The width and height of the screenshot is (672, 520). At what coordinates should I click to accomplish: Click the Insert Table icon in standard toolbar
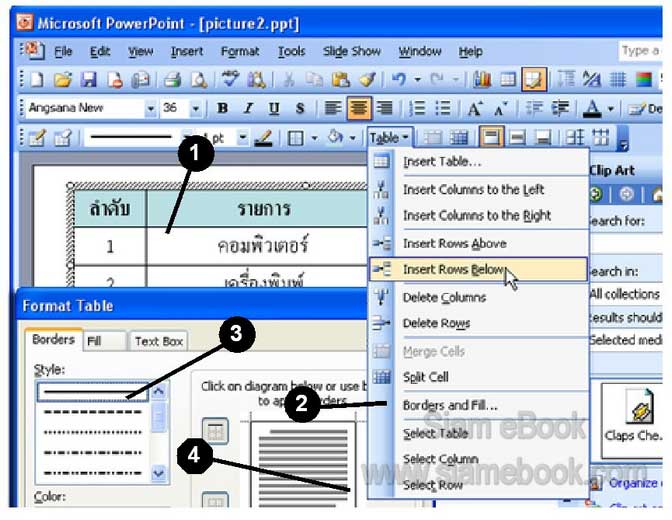508,80
